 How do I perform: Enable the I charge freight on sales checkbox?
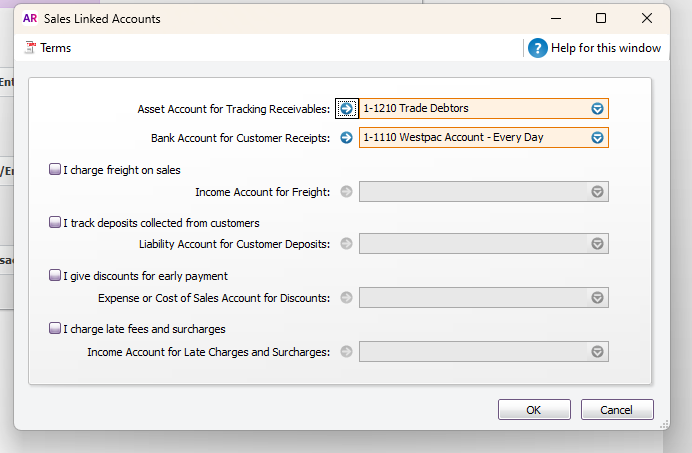pyautogui.click(x=55, y=170)
